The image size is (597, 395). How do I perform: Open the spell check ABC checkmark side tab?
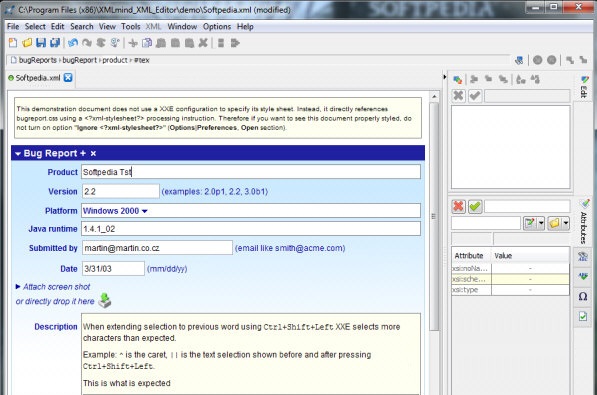coord(583,276)
